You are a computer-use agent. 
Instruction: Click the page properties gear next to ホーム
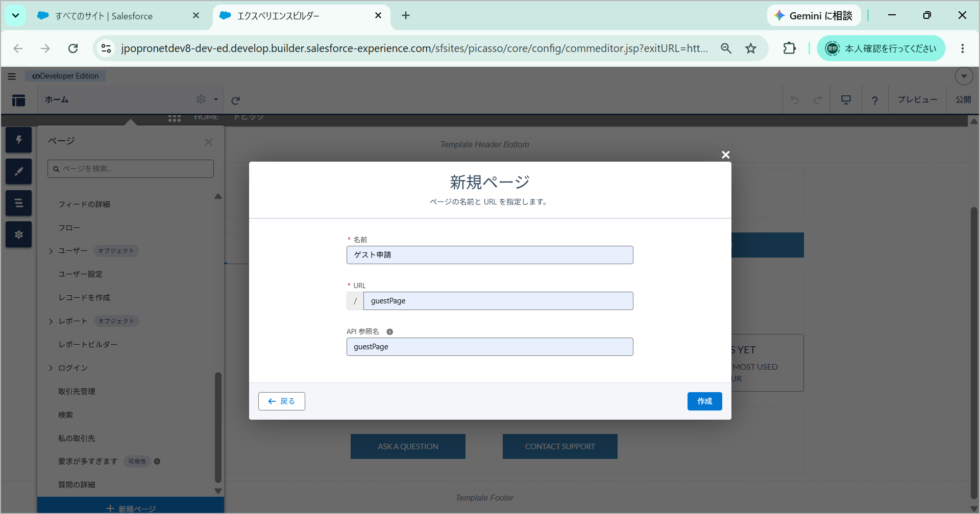201,99
